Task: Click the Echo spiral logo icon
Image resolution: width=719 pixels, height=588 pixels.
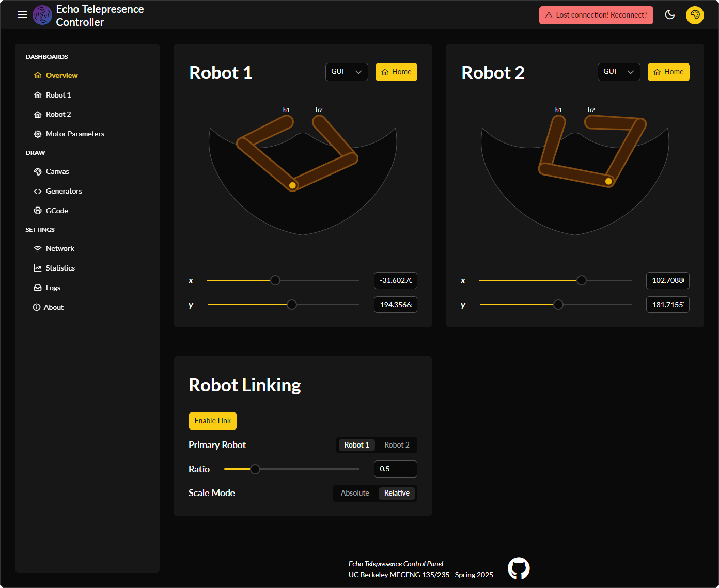Action: (42, 15)
